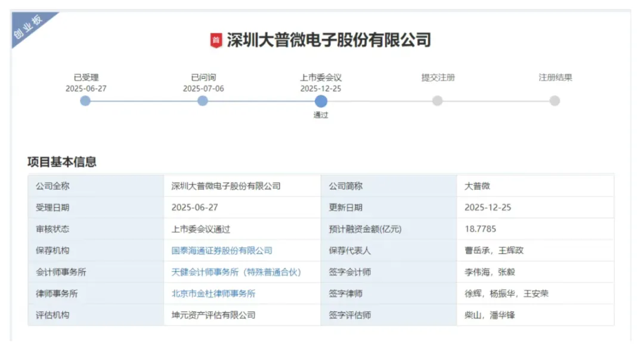Select the 已问询 timeline node
This screenshot has width=644, height=357.
(x=203, y=101)
